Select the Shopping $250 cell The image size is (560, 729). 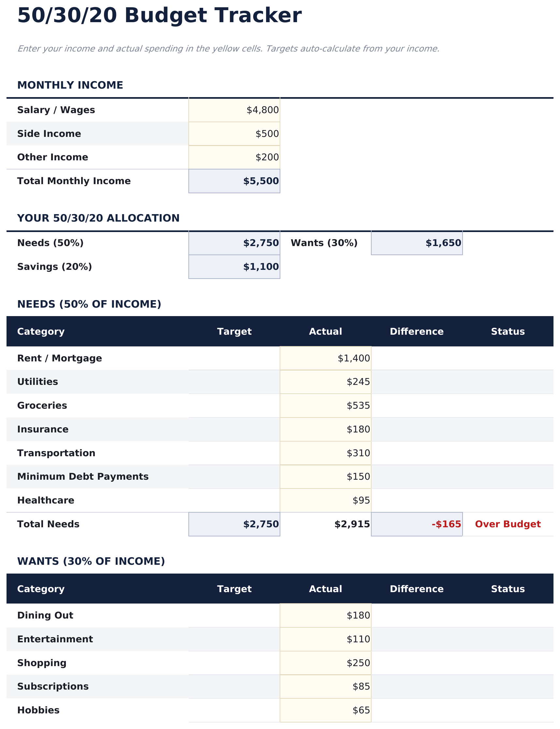(325, 663)
